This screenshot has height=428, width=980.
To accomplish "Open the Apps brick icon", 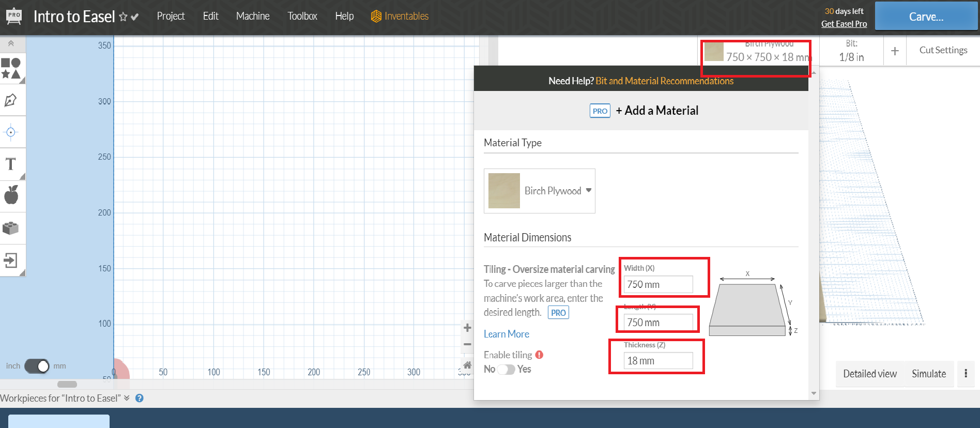I will click(11, 228).
